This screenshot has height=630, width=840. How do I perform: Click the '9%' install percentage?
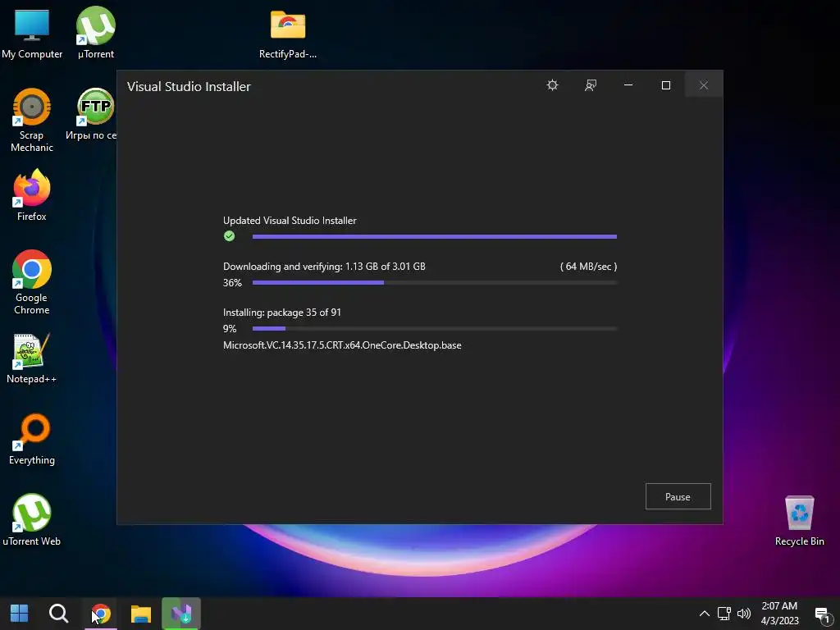230,328
